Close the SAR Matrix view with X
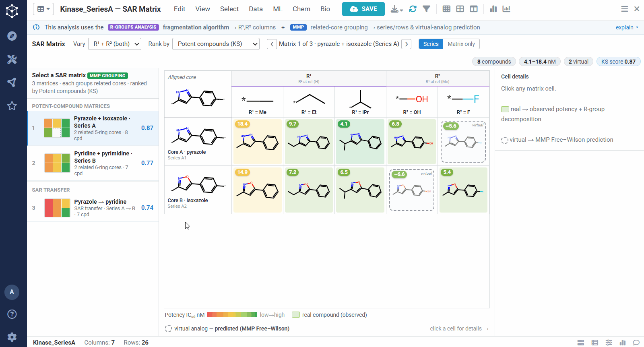Image resolution: width=644 pixels, height=347 pixels. tap(637, 9)
